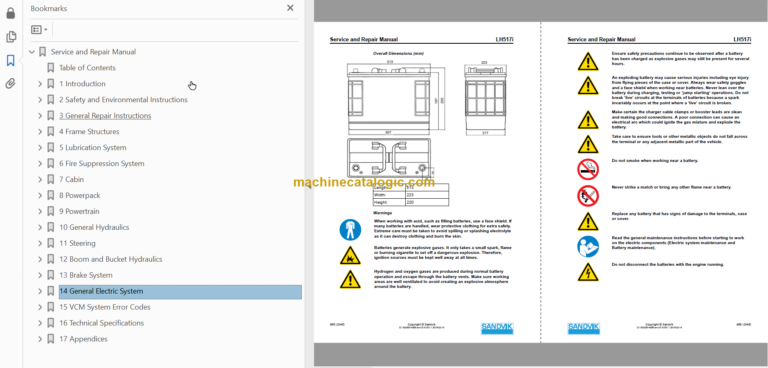This screenshot has height=368, width=768.
Task: Expand the 17 Appendices bookmark
Action: [40, 339]
